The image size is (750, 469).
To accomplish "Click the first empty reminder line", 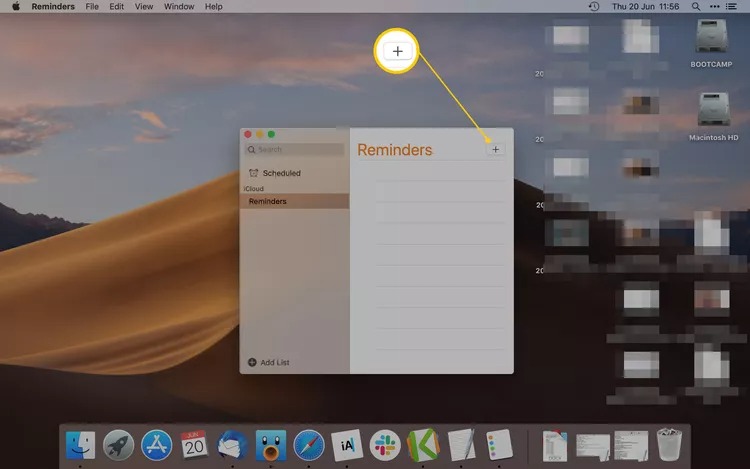I will point(440,171).
